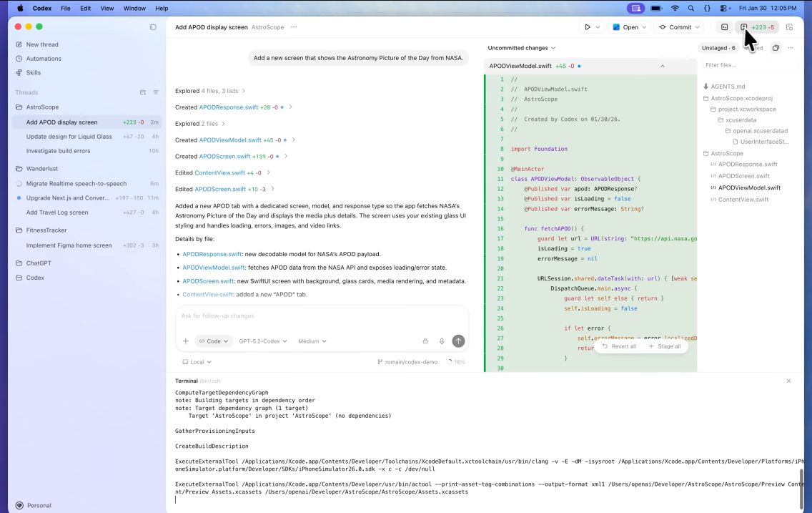
Task: Filter threads using the filter icon
Action: tap(156, 92)
